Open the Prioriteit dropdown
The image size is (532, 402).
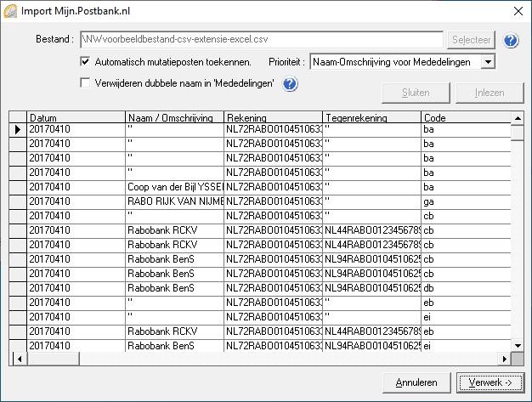[x=487, y=61]
